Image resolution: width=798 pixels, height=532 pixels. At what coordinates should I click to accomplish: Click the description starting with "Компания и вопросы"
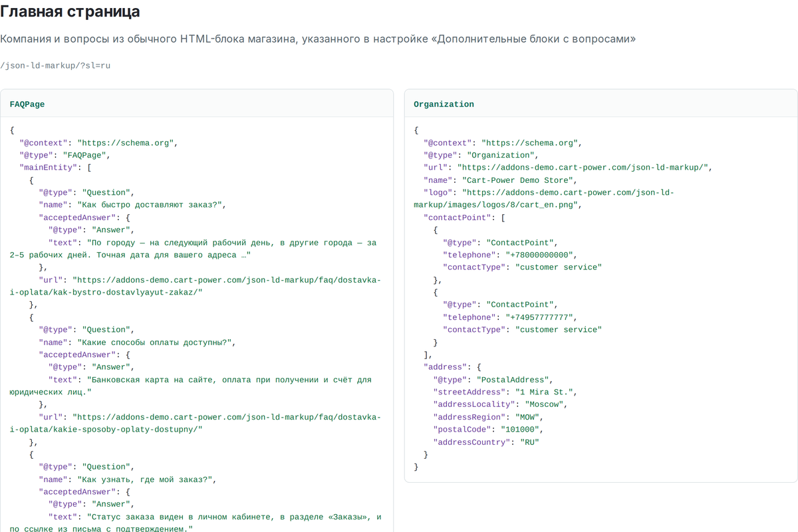(x=318, y=39)
